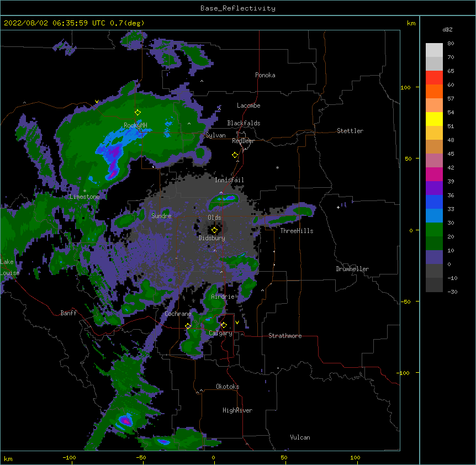476x465 pixels.
Task: Click the Limestone label
Action: pos(84,197)
